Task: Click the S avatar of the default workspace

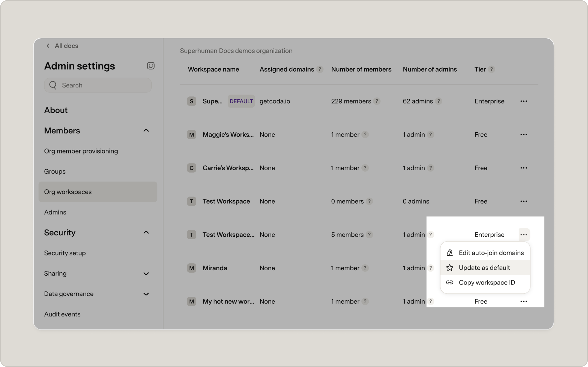Action: click(x=192, y=101)
